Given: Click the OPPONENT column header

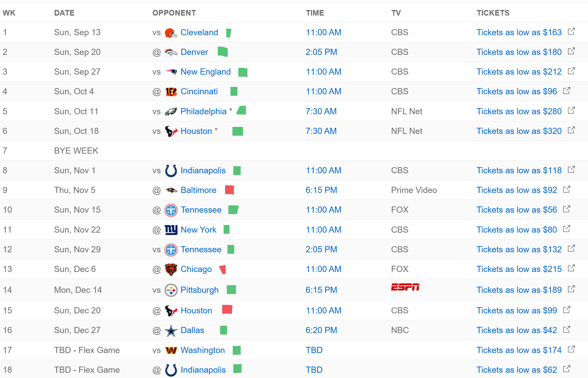Looking at the screenshot, I should [x=174, y=13].
